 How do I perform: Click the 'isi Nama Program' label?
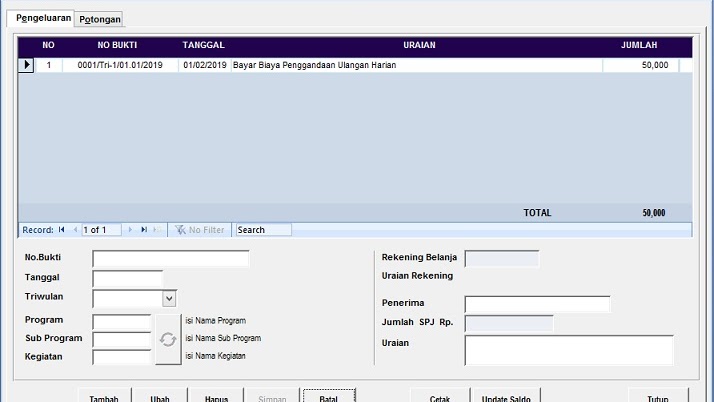pos(215,321)
